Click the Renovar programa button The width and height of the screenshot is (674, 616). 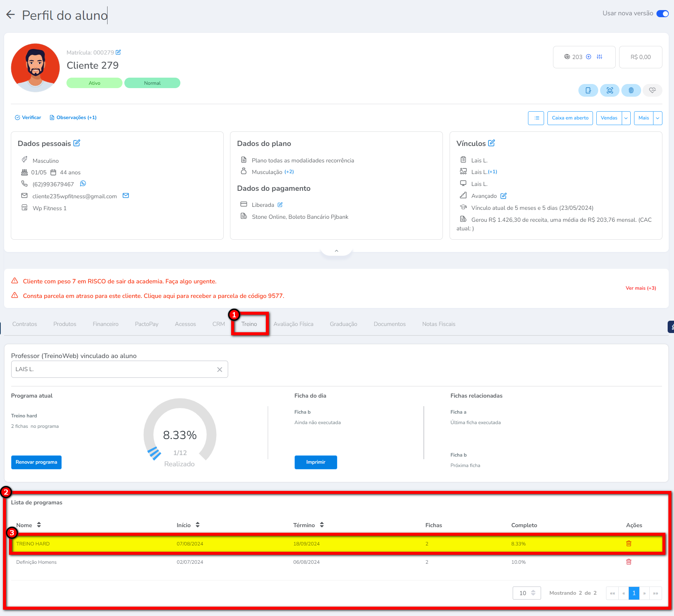point(36,462)
